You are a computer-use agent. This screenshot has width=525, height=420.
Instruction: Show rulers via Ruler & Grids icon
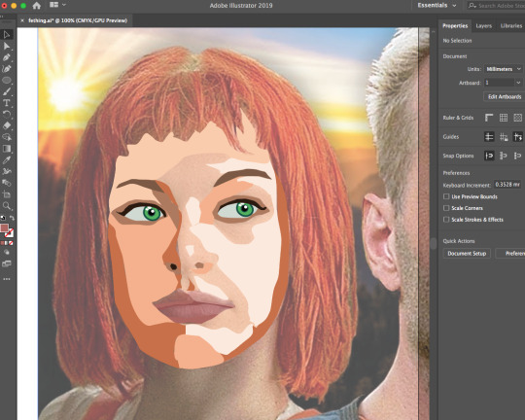coord(489,118)
